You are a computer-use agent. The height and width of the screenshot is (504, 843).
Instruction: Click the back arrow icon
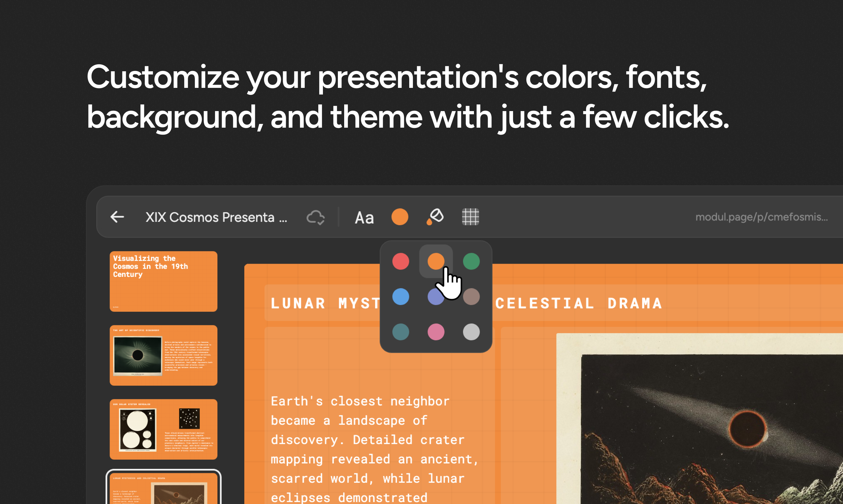pos(117,217)
